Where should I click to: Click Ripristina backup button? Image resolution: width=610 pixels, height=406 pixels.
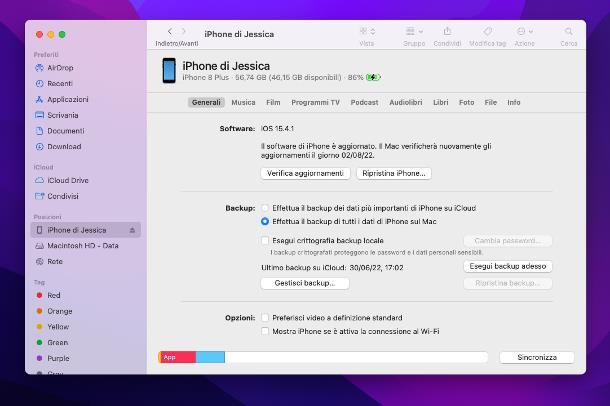point(508,283)
